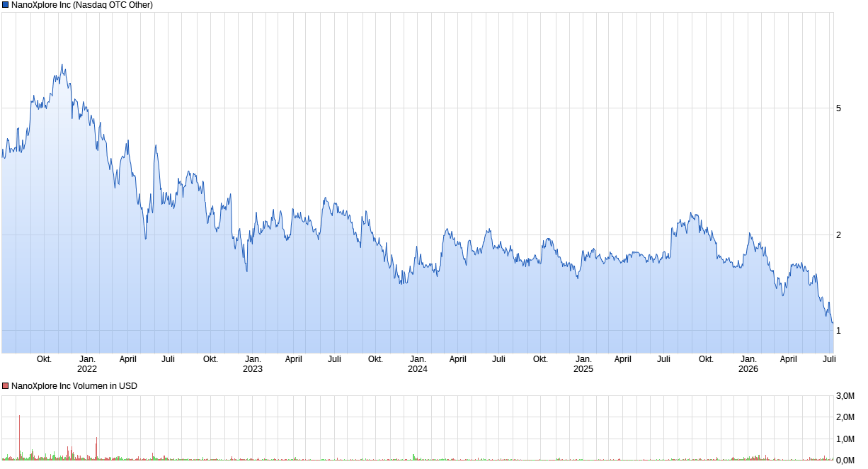This screenshot has height=469, width=868.
Task: Select the 'NanoXplore Inc Volumen in USD' label
Action: (x=74, y=386)
